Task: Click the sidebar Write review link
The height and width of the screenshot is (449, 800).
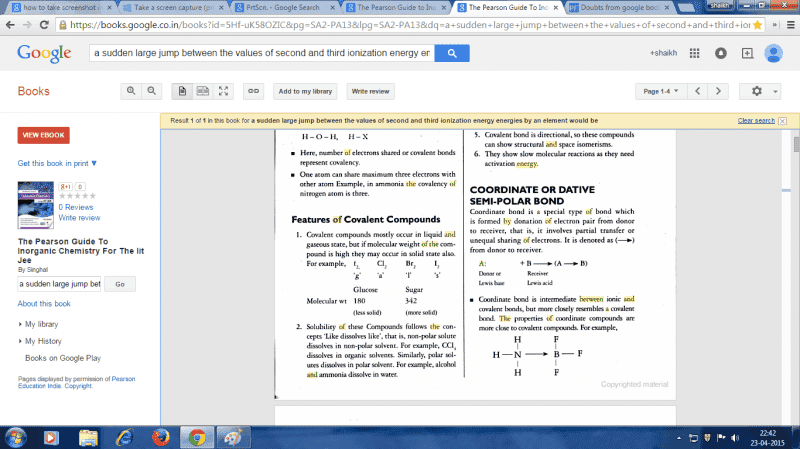Action: click(x=79, y=218)
